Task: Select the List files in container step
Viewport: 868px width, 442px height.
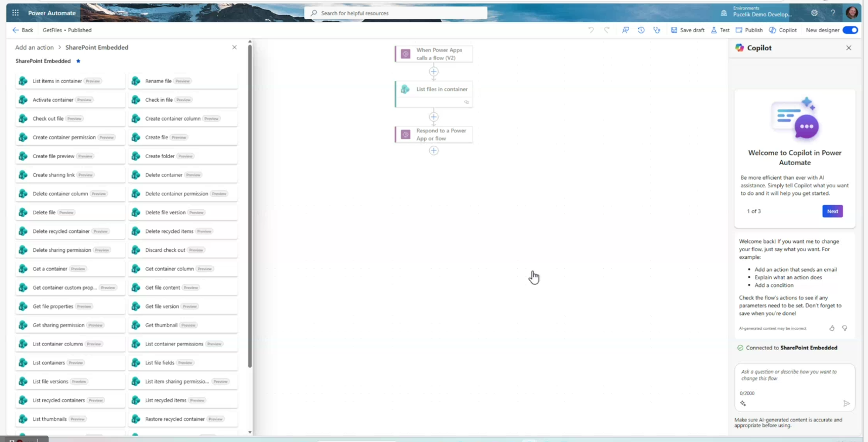Action: 433,94
